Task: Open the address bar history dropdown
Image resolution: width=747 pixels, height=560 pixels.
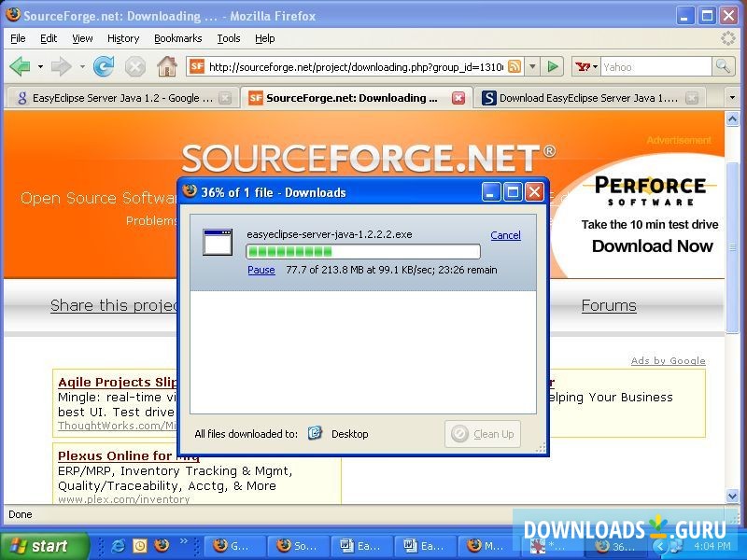Action: coord(532,66)
